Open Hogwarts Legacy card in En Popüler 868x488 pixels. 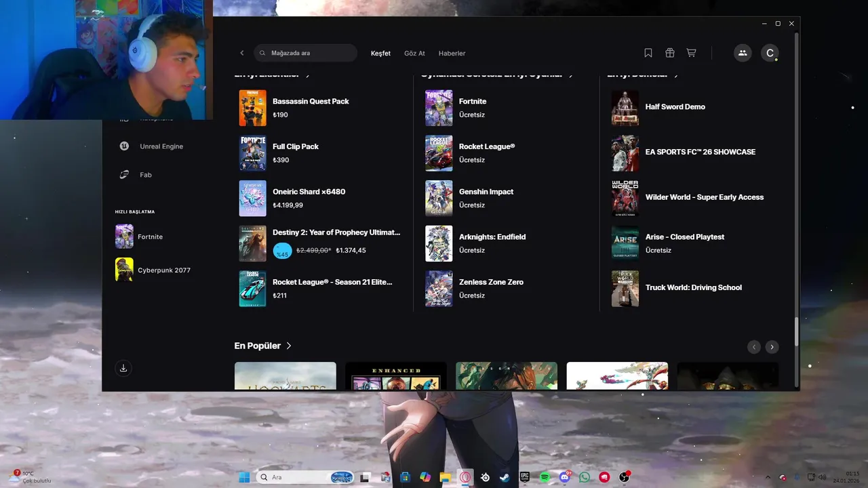tap(285, 376)
